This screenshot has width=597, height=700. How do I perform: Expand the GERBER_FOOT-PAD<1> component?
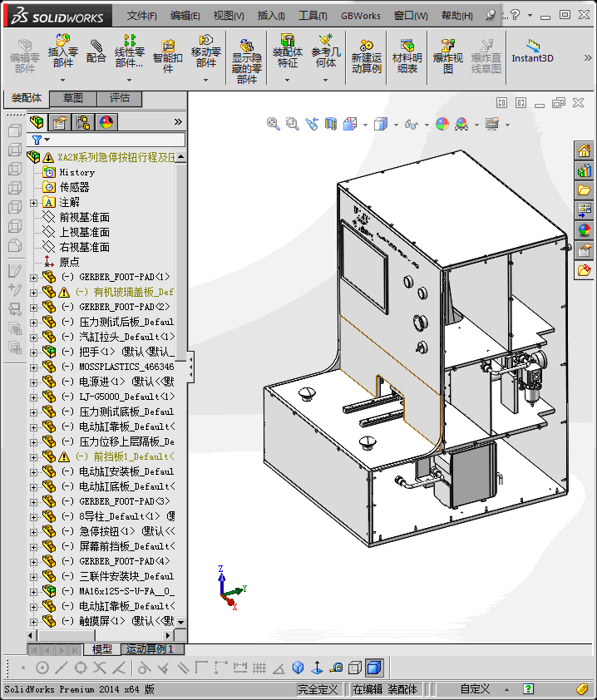coord(33,278)
